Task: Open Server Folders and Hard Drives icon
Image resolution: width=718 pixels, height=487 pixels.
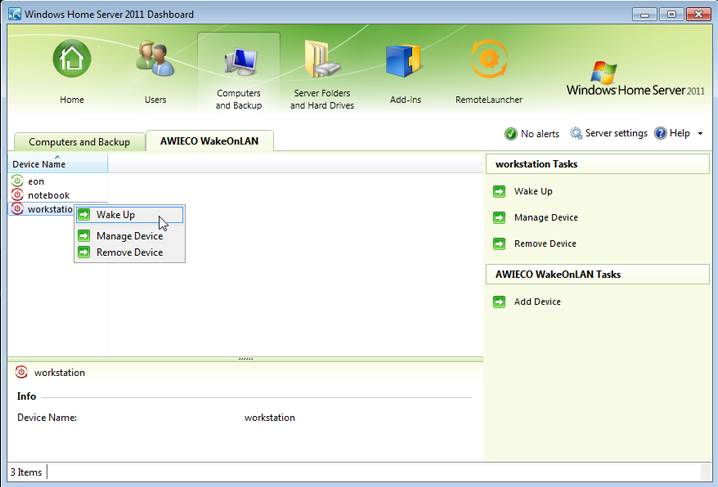Action: point(322,59)
